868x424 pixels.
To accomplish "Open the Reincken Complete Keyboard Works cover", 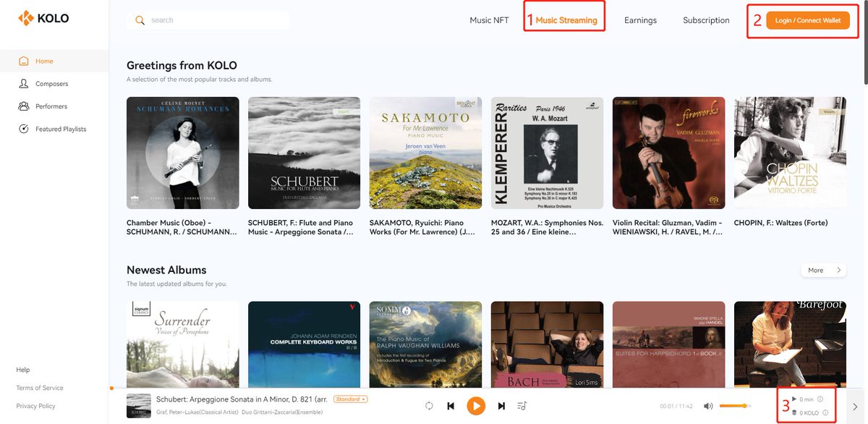I will pos(304,344).
